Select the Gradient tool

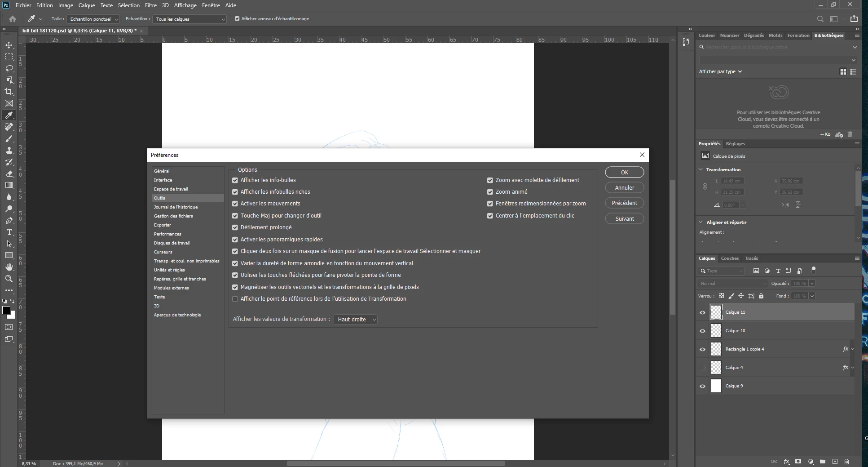[9, 185]
